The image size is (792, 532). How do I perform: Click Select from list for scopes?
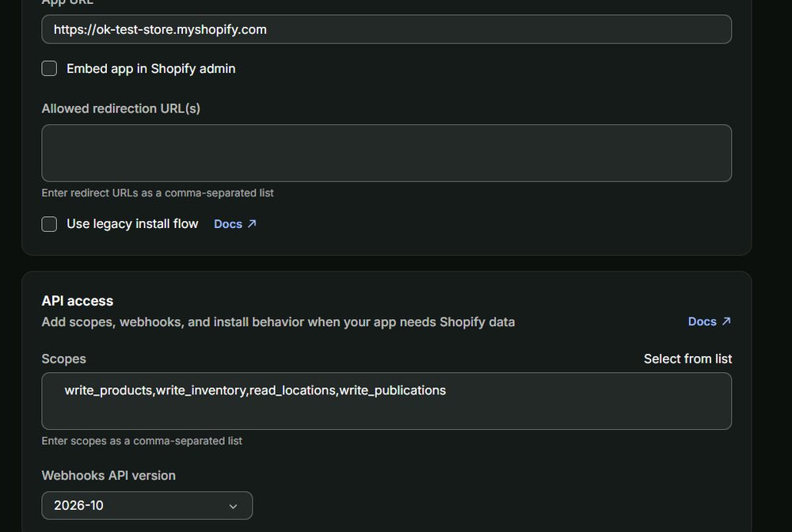point(687,359)
